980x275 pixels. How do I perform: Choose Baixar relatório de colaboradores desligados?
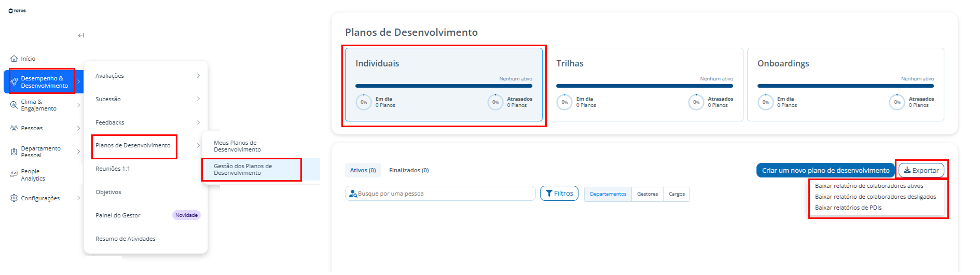pos(875,197)
